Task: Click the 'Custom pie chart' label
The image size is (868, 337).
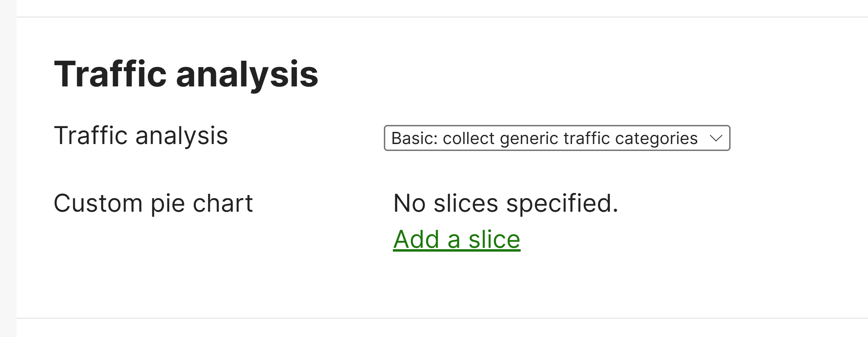Action: coord(153,204)
